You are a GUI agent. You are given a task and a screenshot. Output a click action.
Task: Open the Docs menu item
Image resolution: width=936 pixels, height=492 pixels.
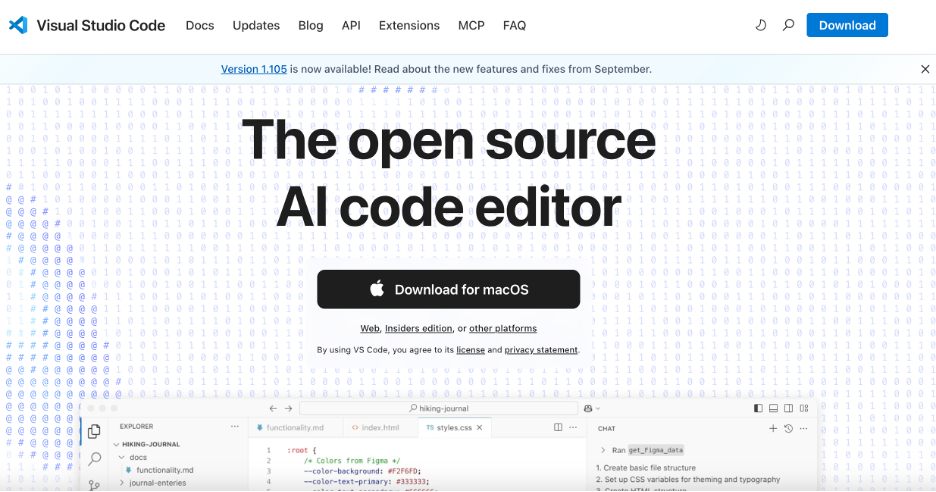point(199,26)
